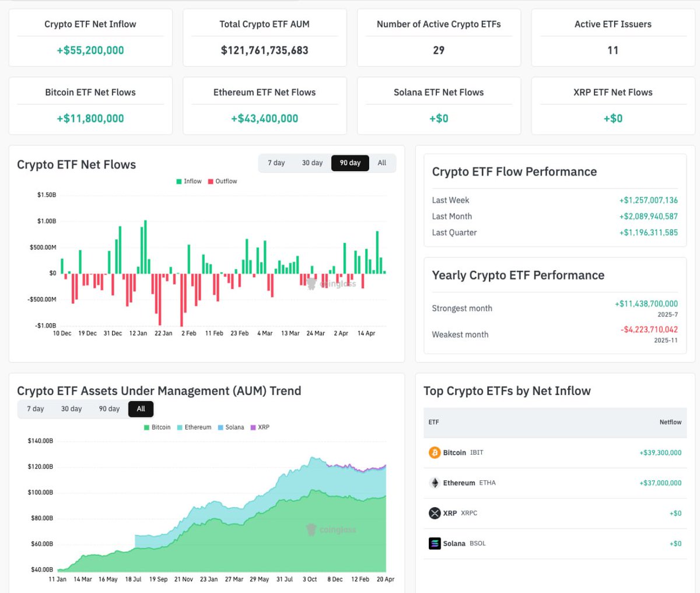Image resolution: width=700 pixels, height=593 pixels.
Task: Toggle the green Inflow legend marker
Action: pyautogui.click(x=179, y=182)
